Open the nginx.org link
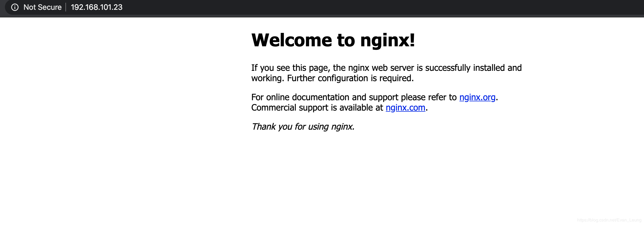This screenshot has height=225, width=644. [477, 97]
